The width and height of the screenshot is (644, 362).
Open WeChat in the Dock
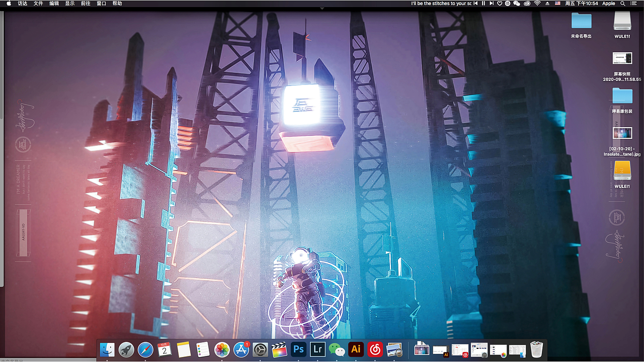[337, 349]
